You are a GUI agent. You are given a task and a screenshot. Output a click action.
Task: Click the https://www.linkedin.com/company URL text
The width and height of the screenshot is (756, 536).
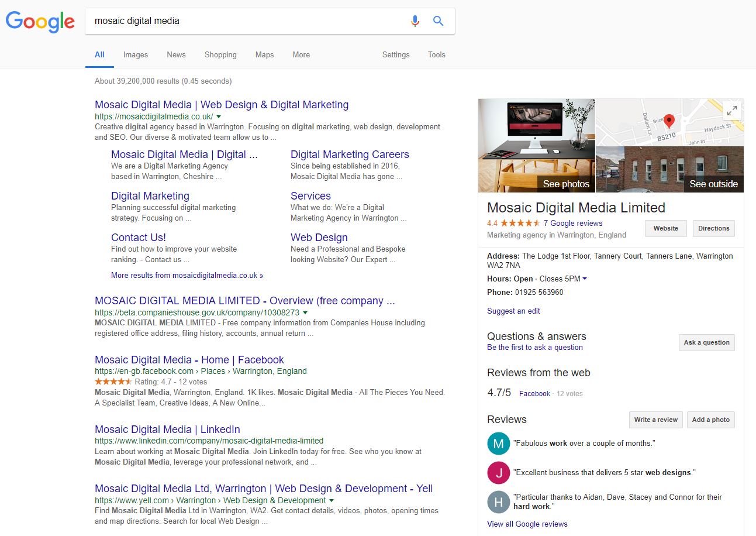209,441
